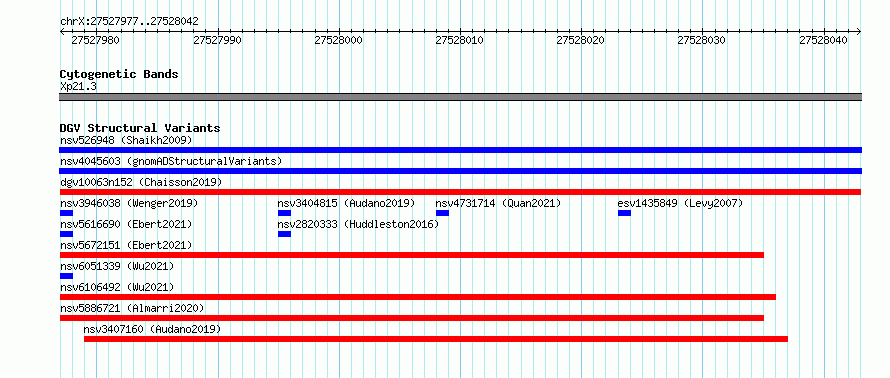Click ruler position 27527980

coord(95,40)
